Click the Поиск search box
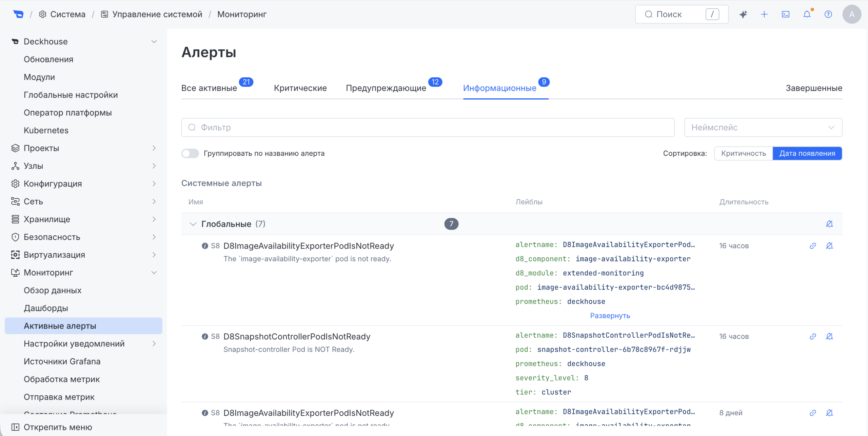Screen dimensions: 868x436 tap(682, 14)
